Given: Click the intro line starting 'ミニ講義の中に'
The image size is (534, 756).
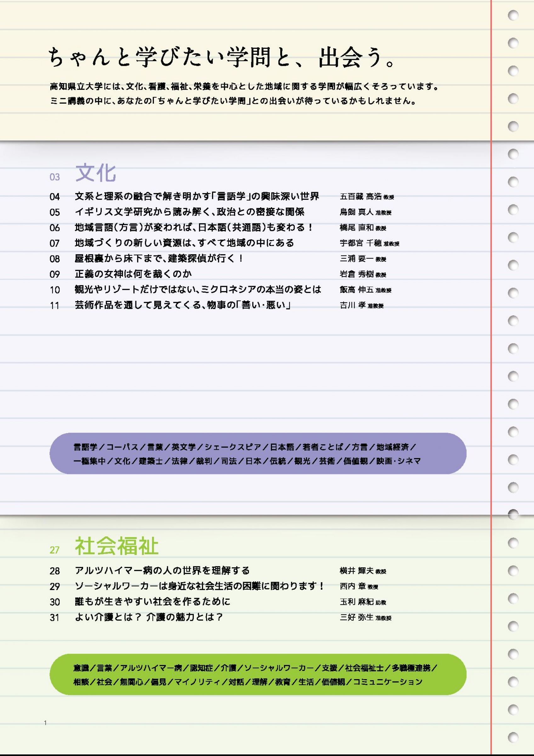Looking at the screenshot, I should (233, 101).
